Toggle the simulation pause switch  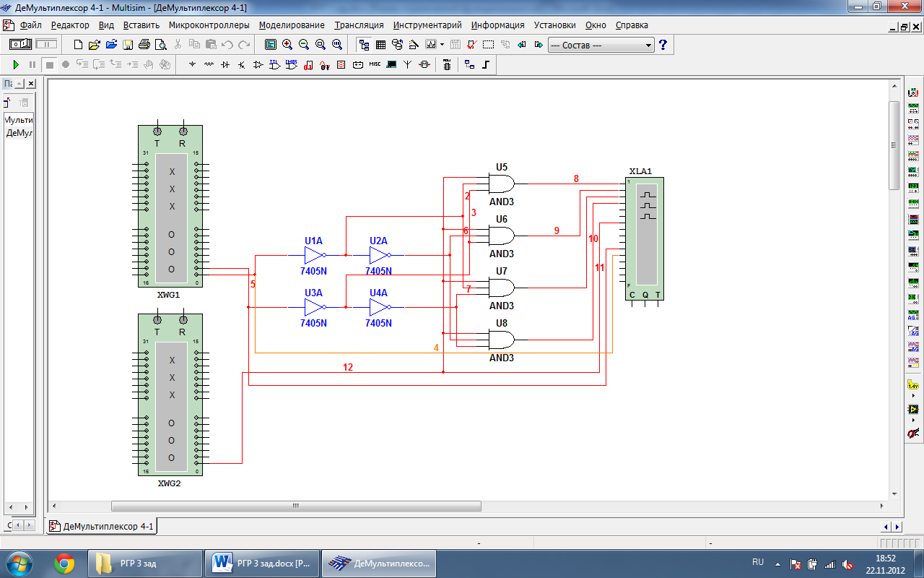point(46,45)
